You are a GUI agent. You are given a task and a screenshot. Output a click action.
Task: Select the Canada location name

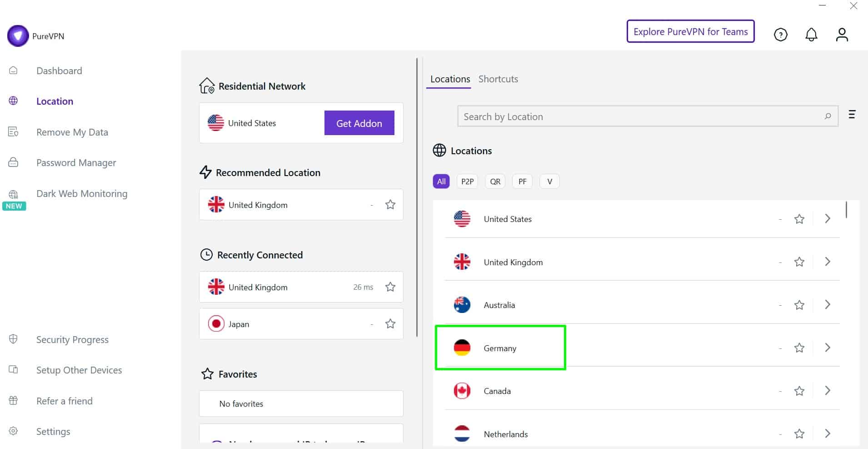(497, 391)
